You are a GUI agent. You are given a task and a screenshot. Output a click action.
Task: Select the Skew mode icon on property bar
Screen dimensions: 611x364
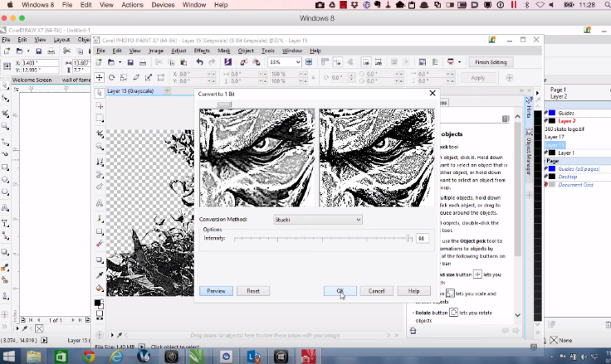click(136, 77)
